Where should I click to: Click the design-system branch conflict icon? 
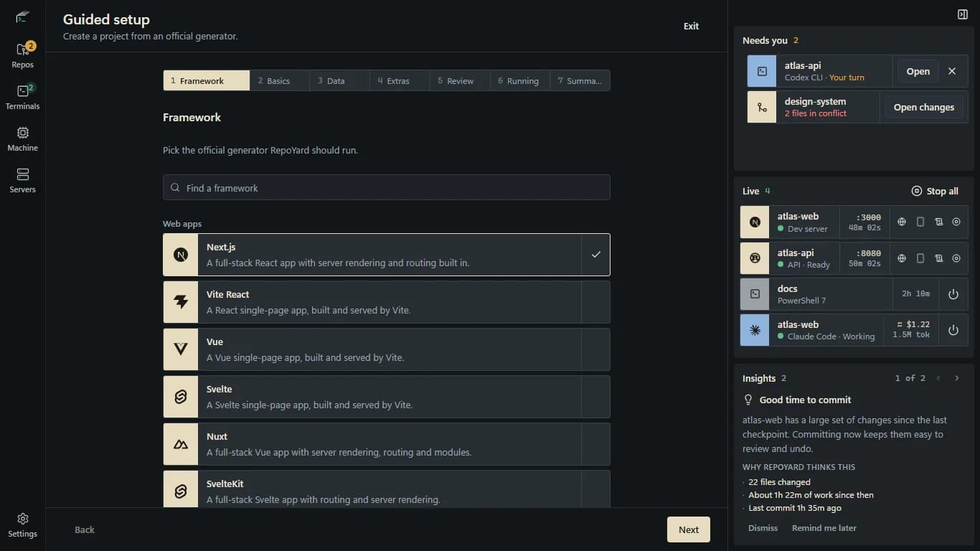(x=762, y=107)
